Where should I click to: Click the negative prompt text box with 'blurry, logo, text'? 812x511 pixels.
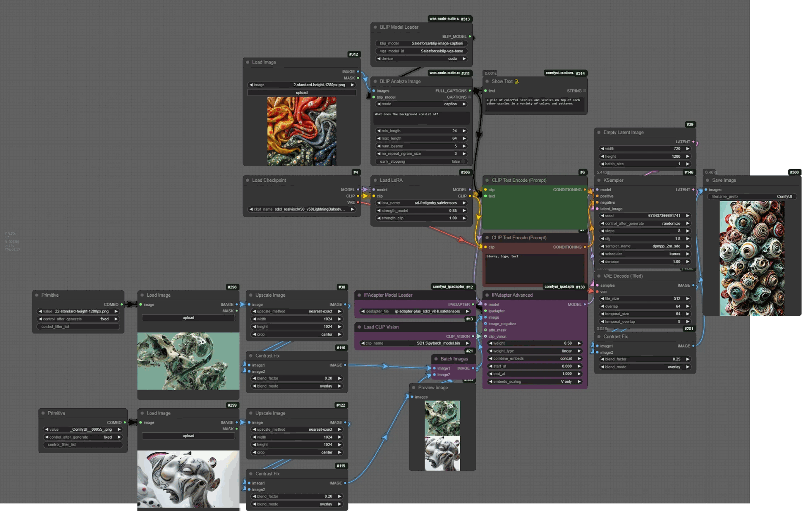coord(535,268)
